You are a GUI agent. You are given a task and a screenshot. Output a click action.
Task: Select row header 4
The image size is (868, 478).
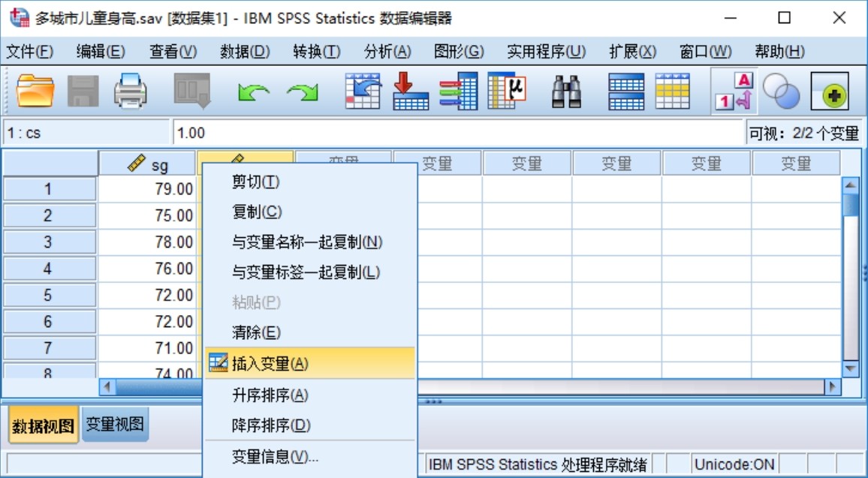coord(49,269)
